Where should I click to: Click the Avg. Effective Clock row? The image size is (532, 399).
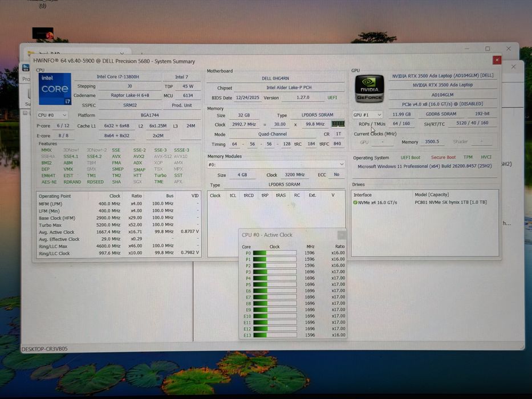pos(119,239)
